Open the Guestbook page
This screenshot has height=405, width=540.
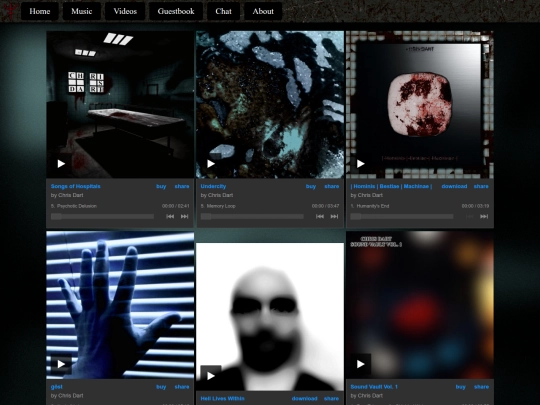pos(176,11)
